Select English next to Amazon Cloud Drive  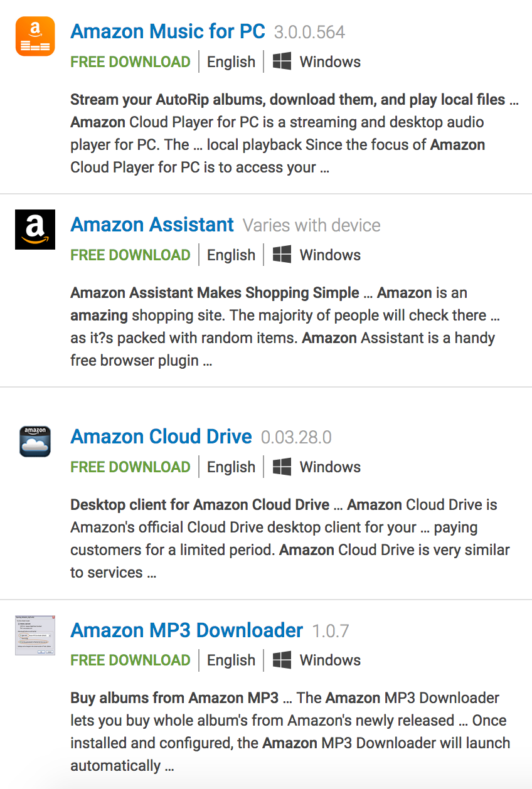coord(231,466)
